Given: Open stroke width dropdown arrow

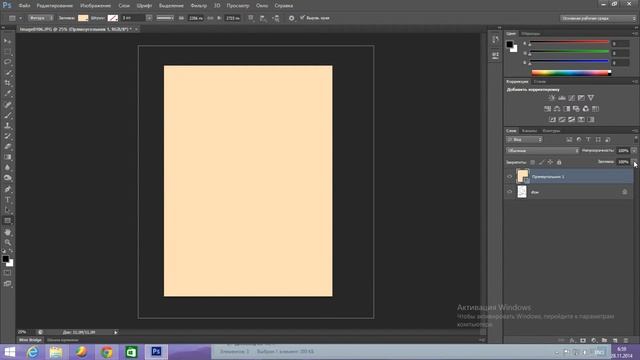Looking at the screenshot, I should coord(149,18).
